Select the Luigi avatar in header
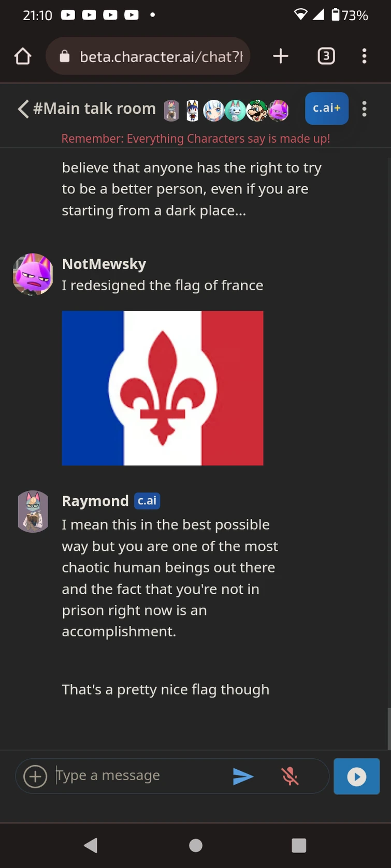Viewport: 391px width, 868px height. coord(256,110)
